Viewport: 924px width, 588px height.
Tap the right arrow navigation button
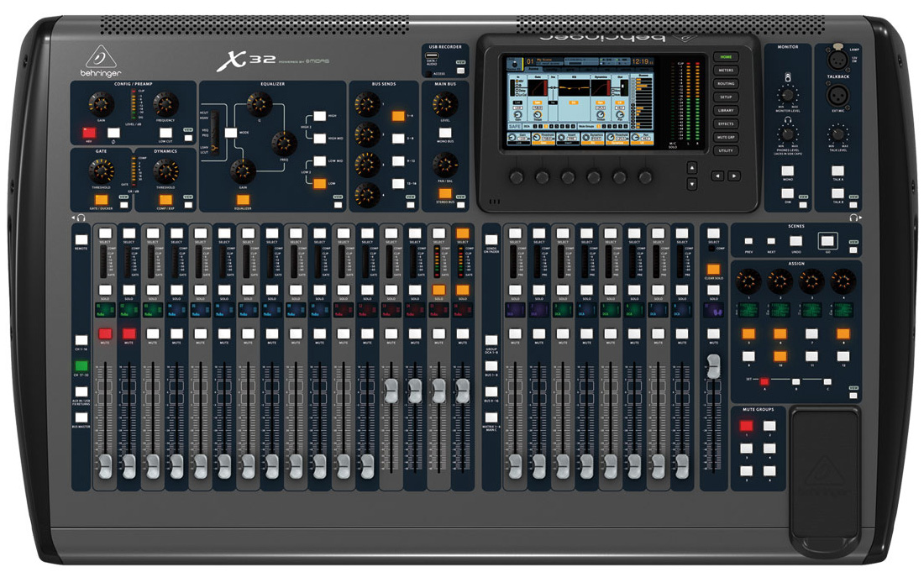733,176
